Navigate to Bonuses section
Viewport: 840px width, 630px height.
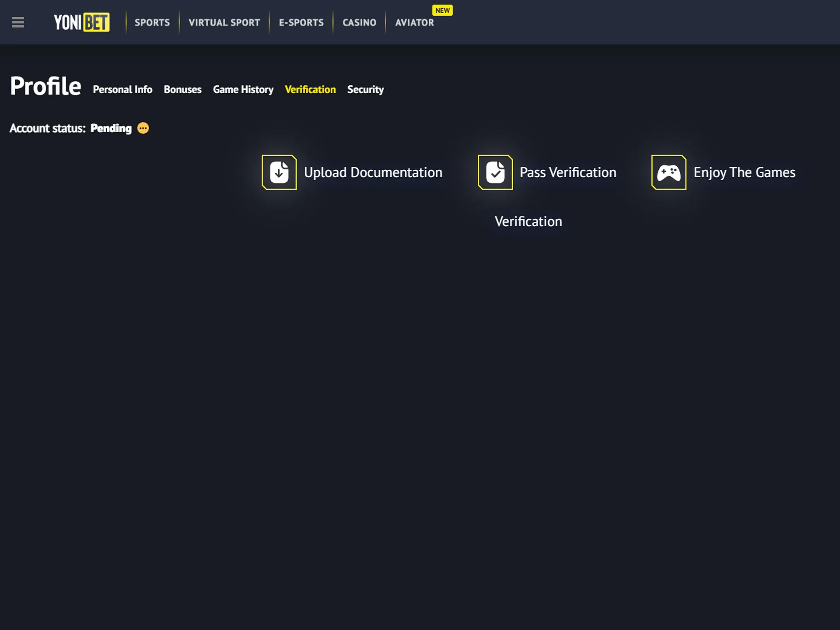182,89
